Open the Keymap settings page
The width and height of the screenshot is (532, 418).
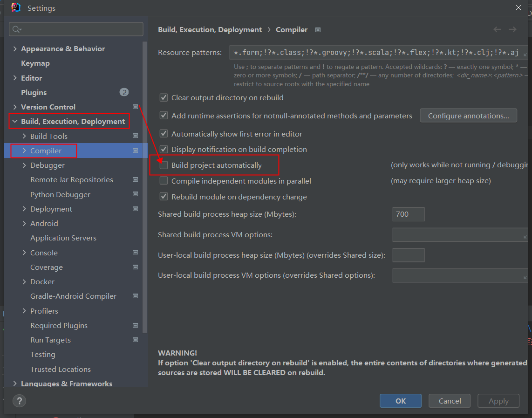point(35,63)
